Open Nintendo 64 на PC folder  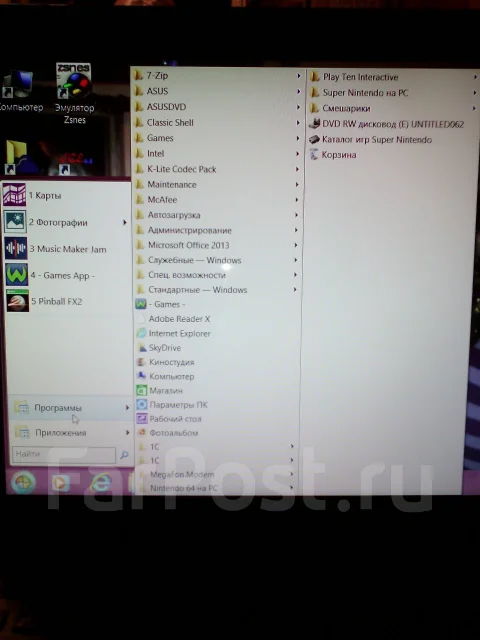[x=218, y=488]
